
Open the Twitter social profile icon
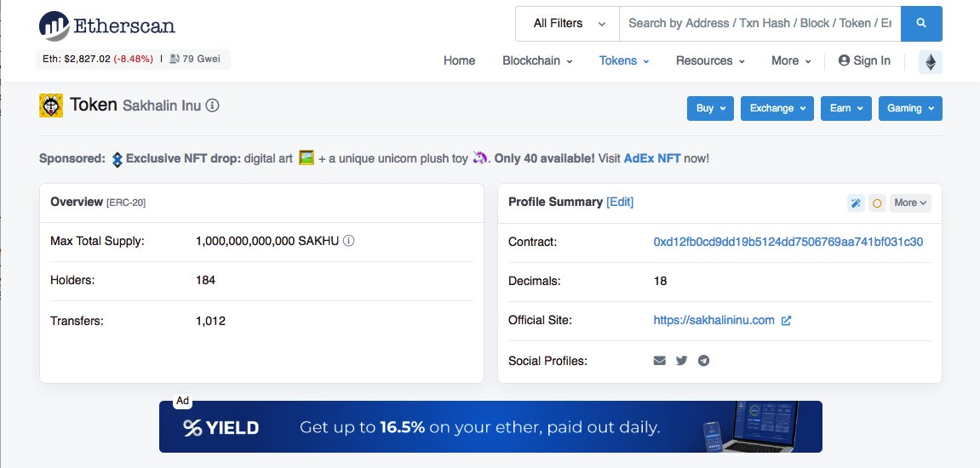pos(682,361)
